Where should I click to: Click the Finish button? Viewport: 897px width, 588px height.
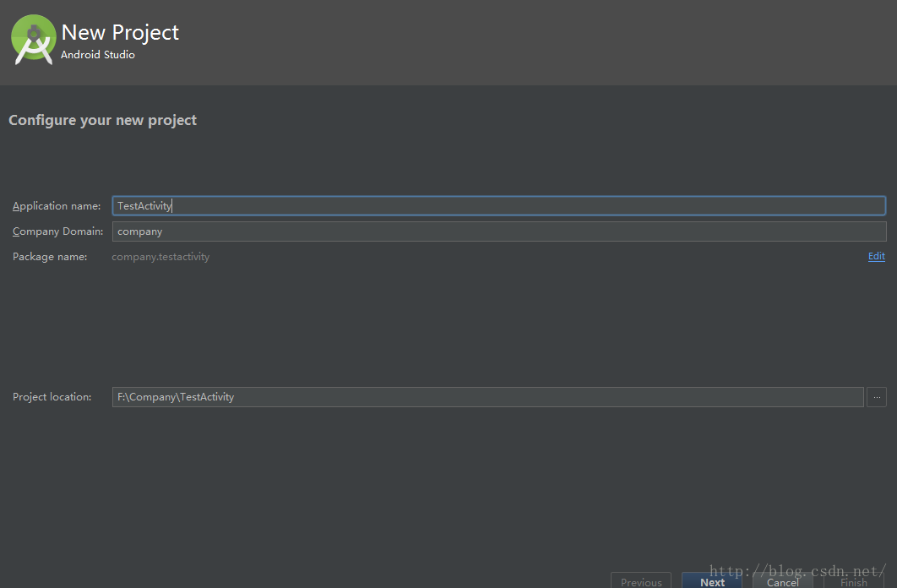pos(853,581)
